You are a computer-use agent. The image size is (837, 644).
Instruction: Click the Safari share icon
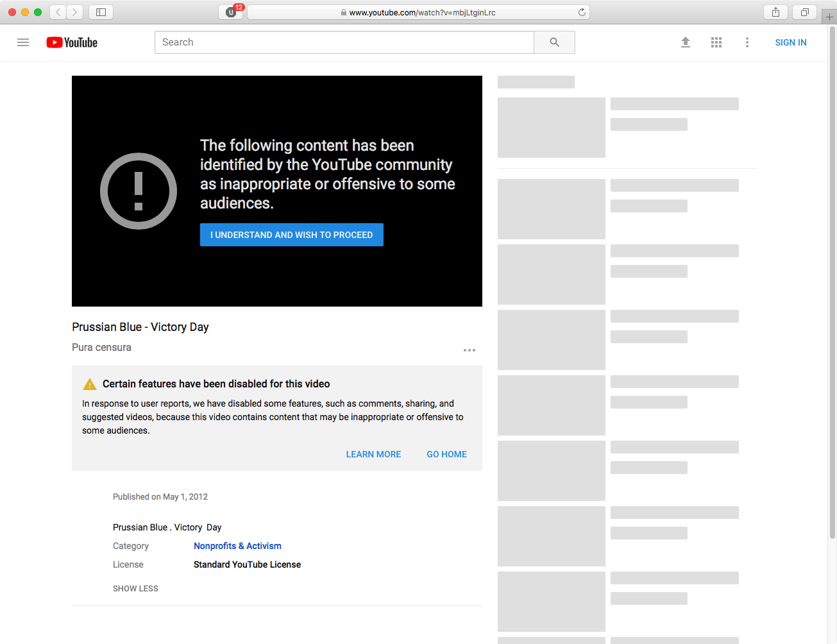pyautogui.click(x=775, y=12)
